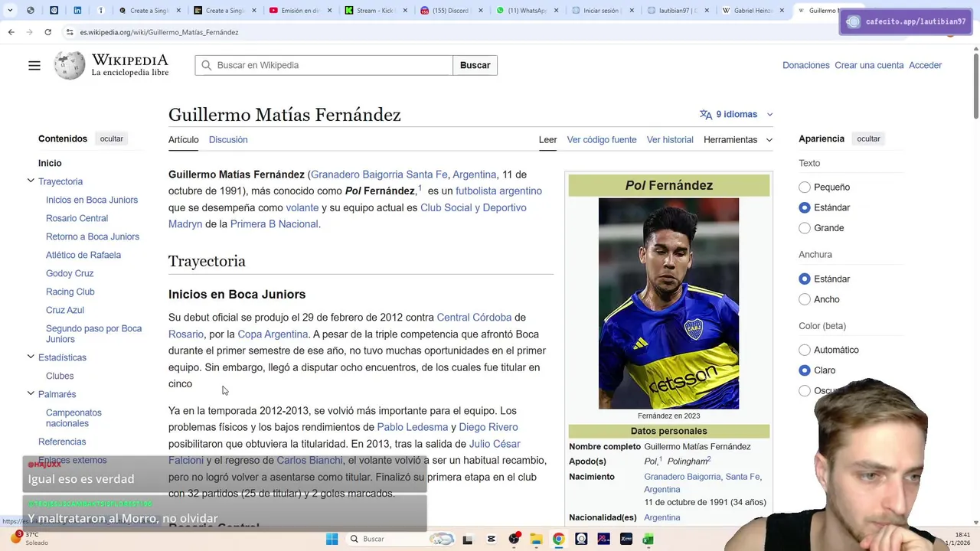
Task: Open the Club Social y Deportivo Madryn link
Action: tap(348, 216)
